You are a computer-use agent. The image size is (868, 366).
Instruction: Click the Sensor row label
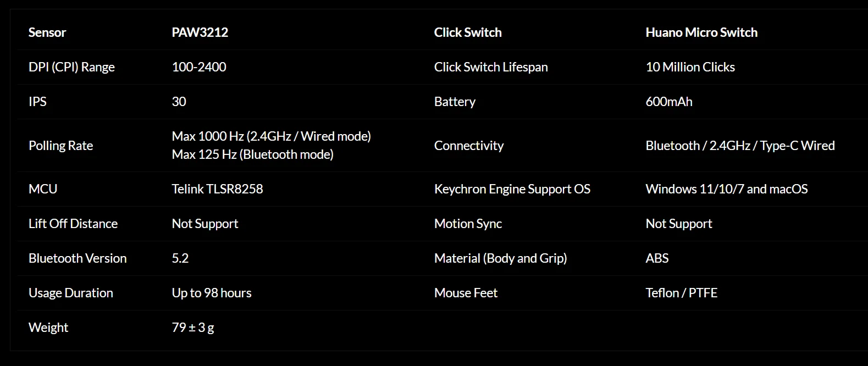tap(47, 32)
